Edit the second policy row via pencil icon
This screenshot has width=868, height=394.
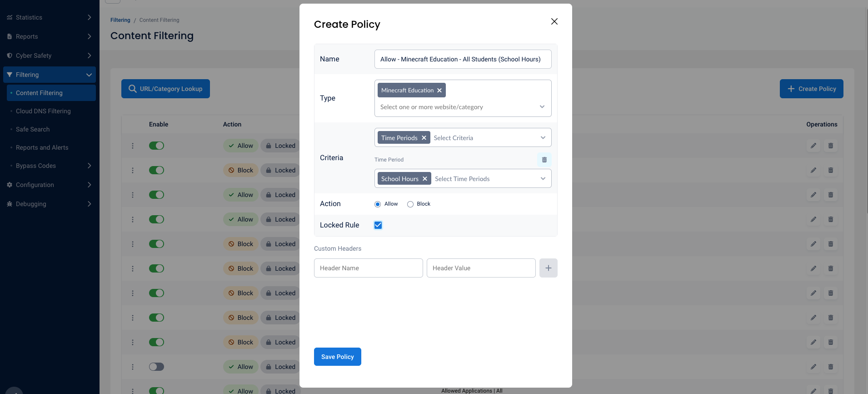pyautogui.click(x=813, y=170)
